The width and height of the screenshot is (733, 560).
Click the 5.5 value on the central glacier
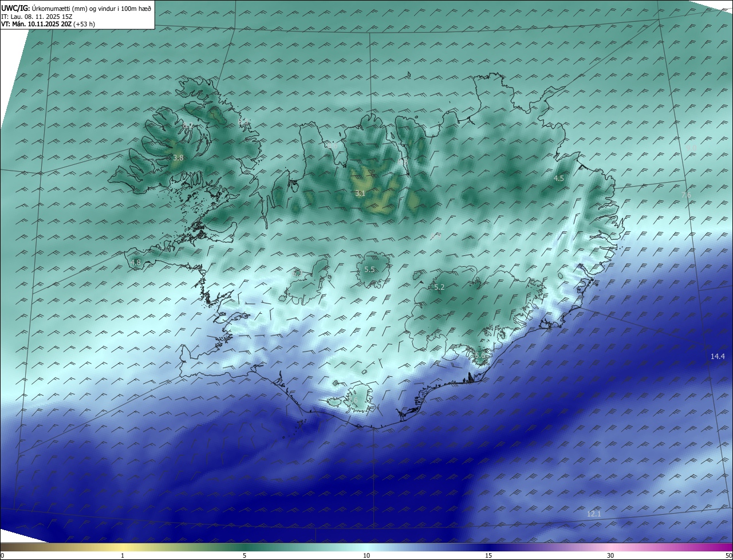369,269
